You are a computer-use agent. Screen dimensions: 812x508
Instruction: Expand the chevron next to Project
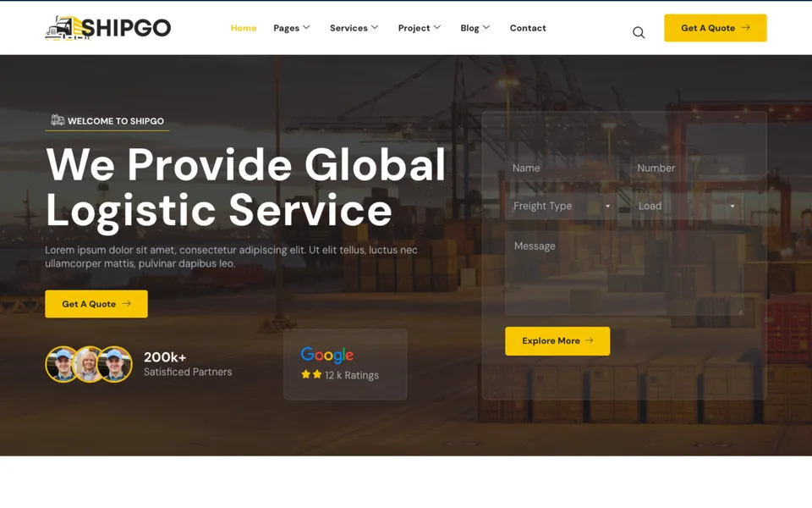437,27
